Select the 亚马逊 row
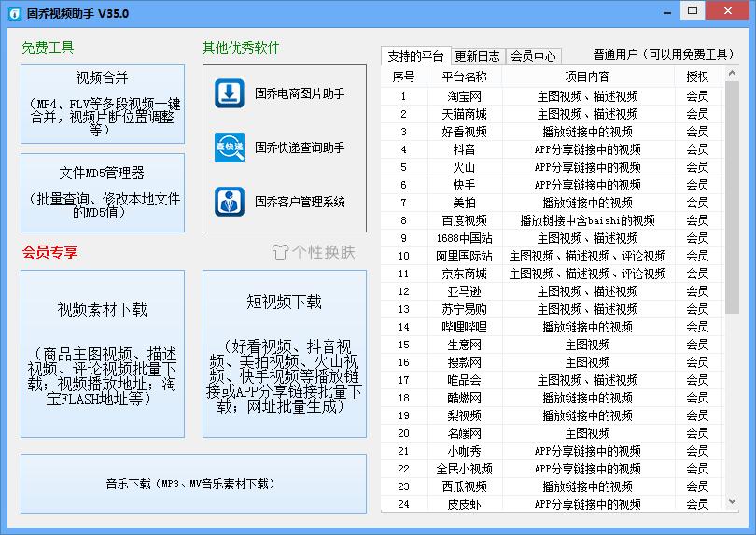756x535 pixels. point(553,291)
